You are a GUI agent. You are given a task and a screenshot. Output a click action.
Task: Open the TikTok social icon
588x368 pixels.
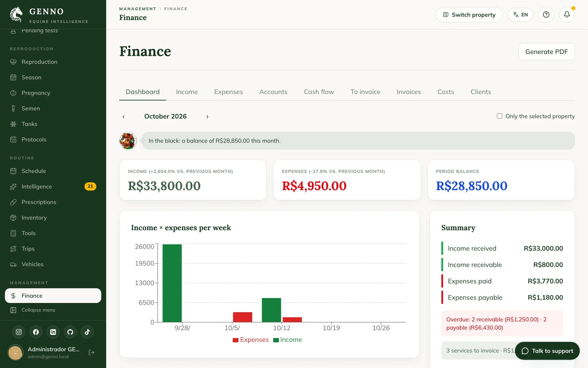[87, 332]
